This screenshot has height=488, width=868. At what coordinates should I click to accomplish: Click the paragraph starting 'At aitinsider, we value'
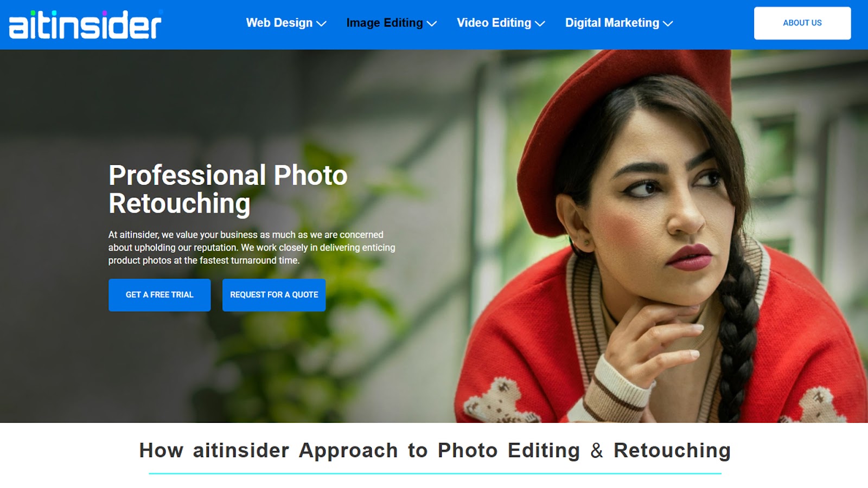pos(252,247)
